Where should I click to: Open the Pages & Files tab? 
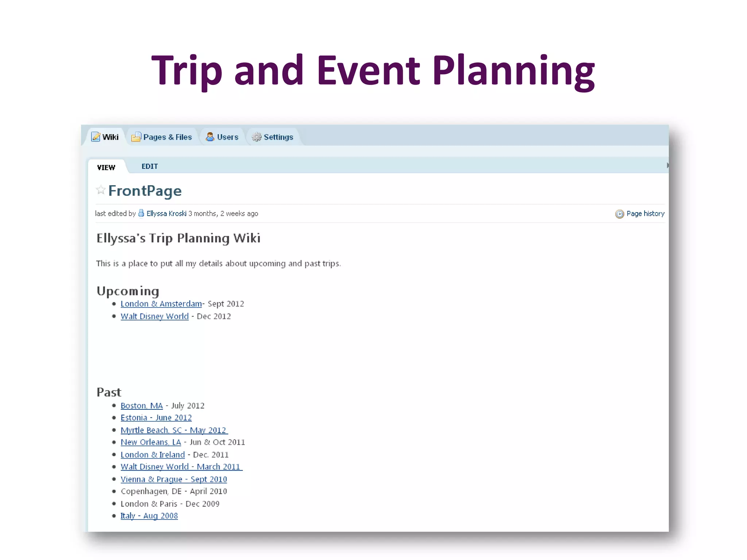167,137
